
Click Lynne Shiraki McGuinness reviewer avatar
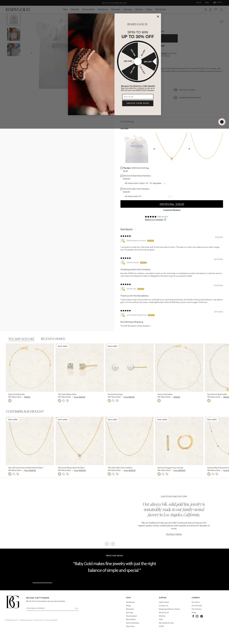coord(123,315)
